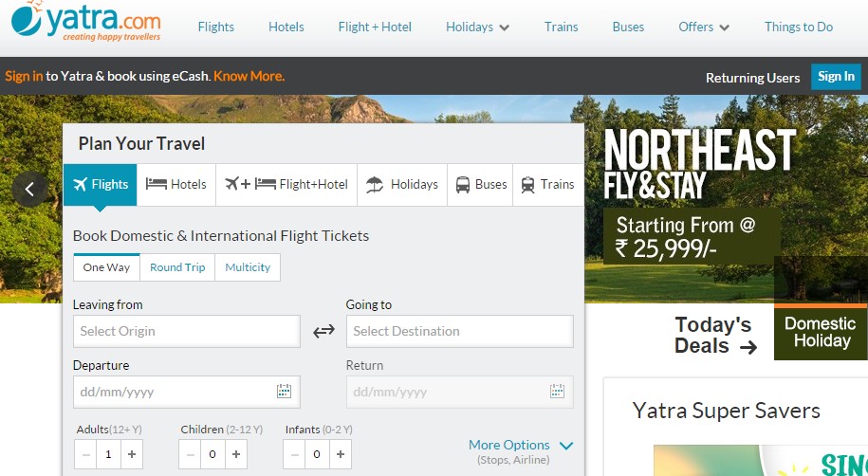Increase Infants count with plus button
The width and height of the screenshot is (868, 476).
(340, 454)
